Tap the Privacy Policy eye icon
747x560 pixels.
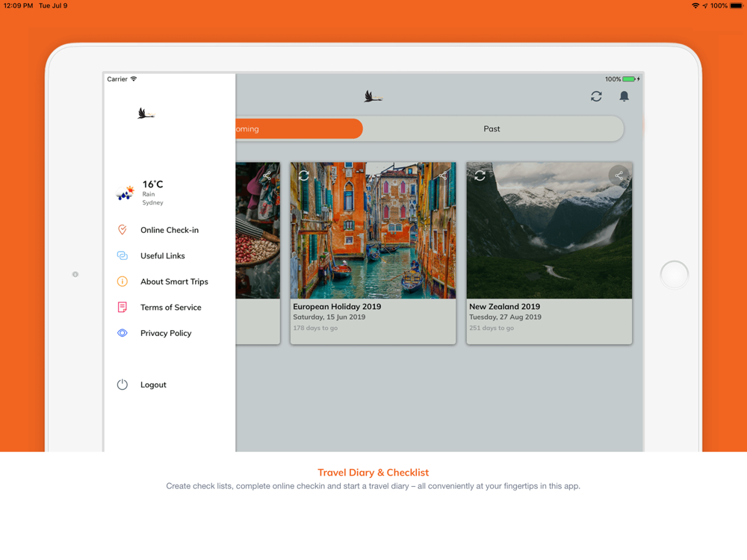coord(123,333)
